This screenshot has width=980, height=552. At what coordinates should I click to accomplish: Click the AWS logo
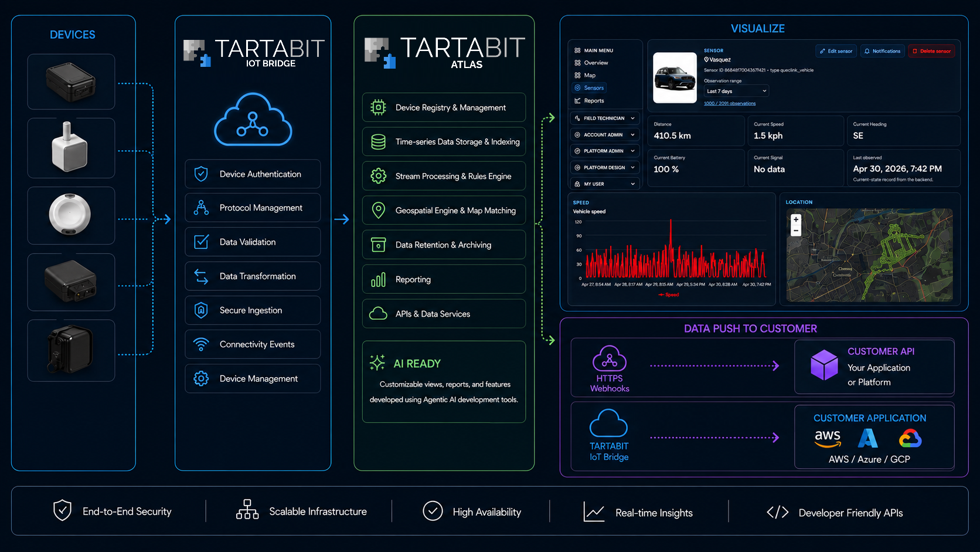[828, 438]
